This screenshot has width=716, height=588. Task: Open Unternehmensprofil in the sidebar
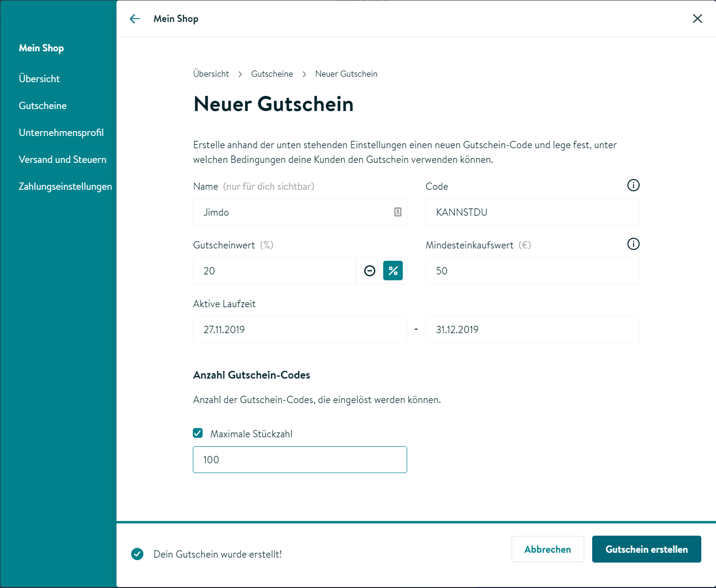tap(61, 133)
